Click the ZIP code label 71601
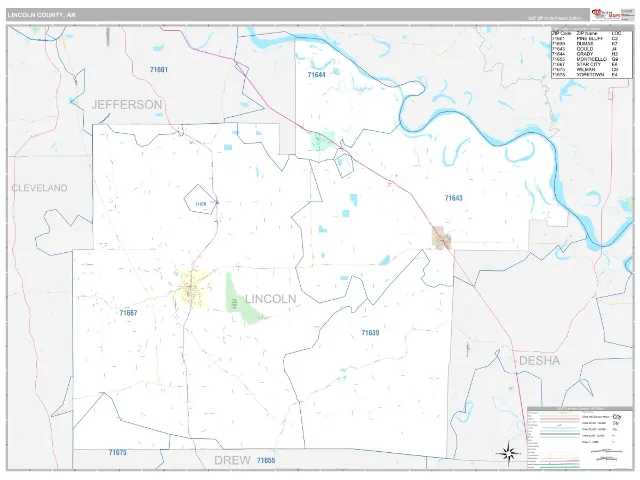The image size is (640, 480). [159, 70]
